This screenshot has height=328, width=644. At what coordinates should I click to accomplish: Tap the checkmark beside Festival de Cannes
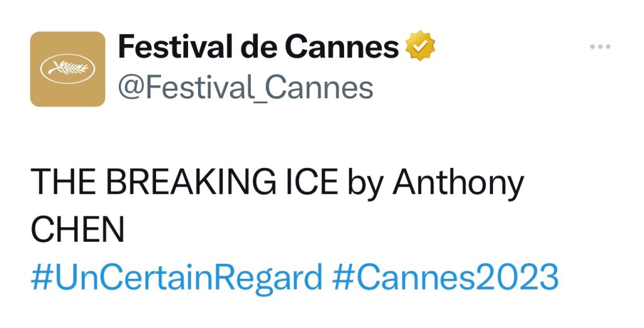(x=421, y=47)
